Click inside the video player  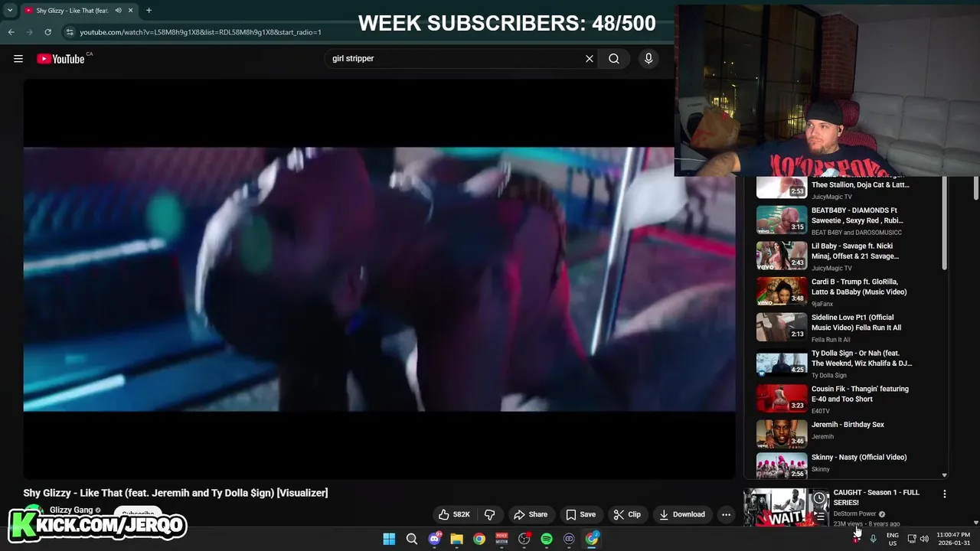pyautogui.click(x=379, y=279)
